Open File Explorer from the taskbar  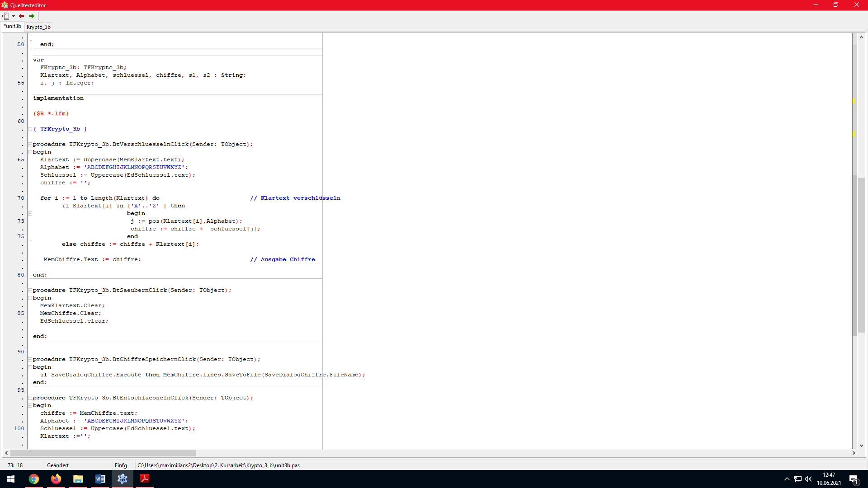[78, 479]
